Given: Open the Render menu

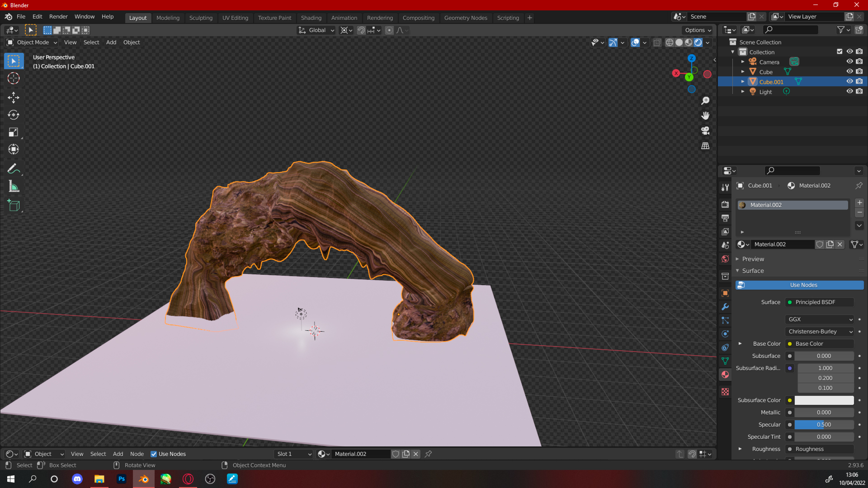Looking at the screenshot, I should pyautogui.click(x=58, y=17).
